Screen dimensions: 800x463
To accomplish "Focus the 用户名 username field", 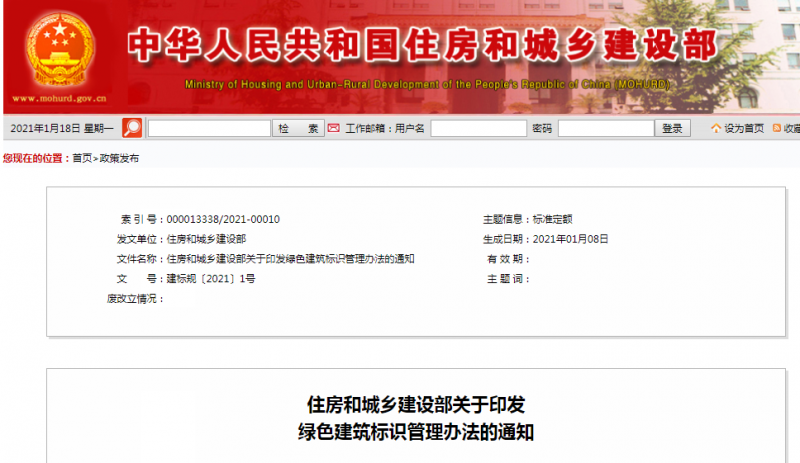I will (479, 128).
